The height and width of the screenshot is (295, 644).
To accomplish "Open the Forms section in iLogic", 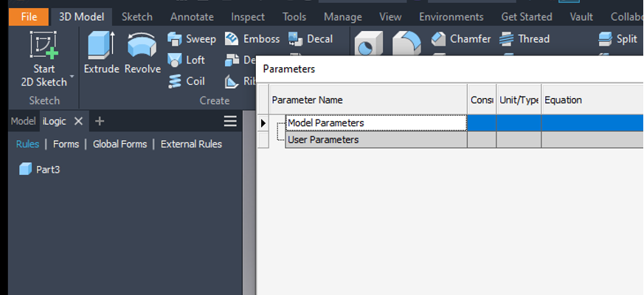I will [x=66, y=145].
